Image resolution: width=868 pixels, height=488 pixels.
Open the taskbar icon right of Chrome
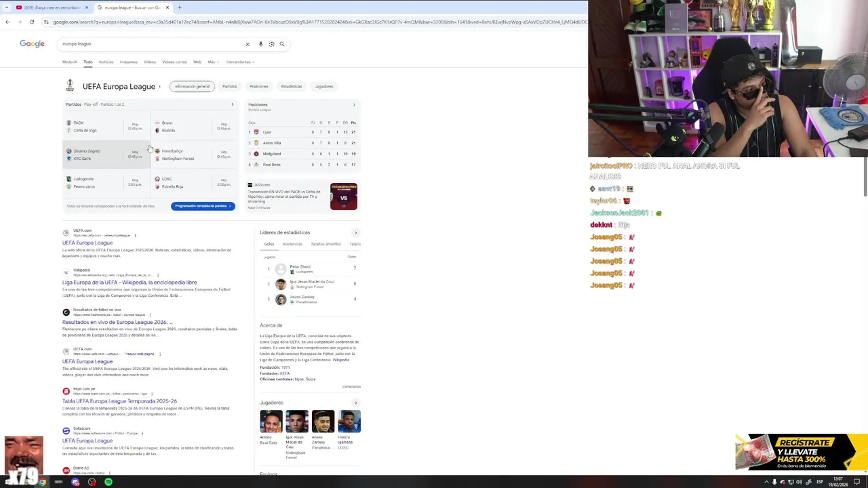(x=58, y=482)
